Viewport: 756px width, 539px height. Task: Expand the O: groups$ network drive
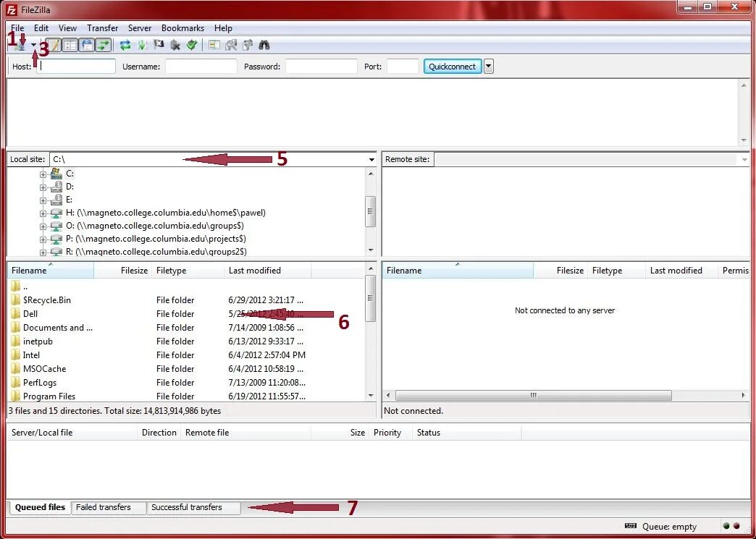[x=43, y=226]
